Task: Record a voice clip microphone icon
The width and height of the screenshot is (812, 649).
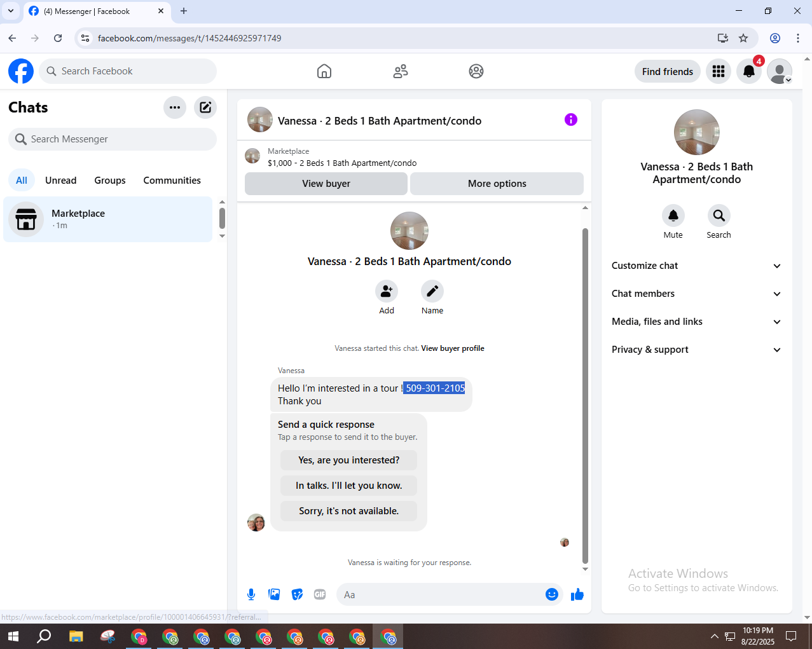Action: coord(251,594)
